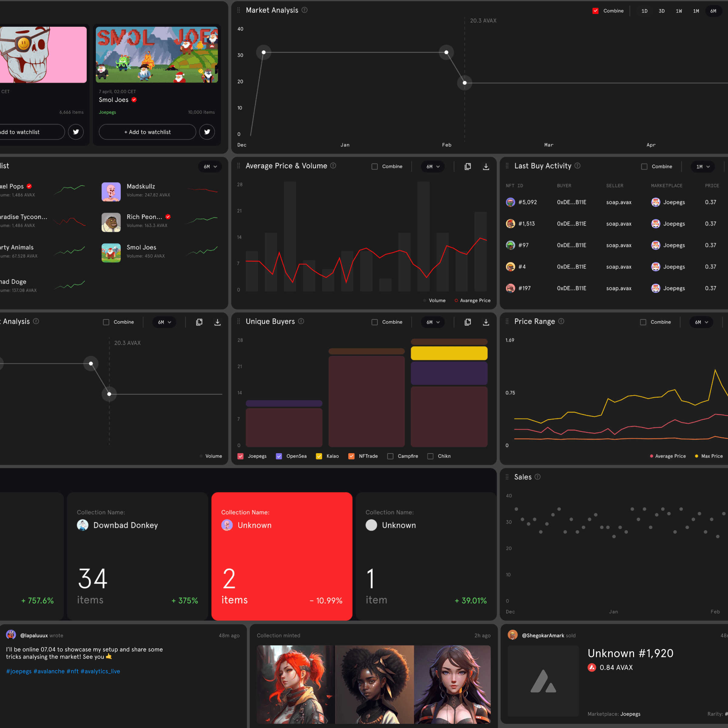Open the red-haired minted collection thumbnail
This screenshot has width=728, height=728.
(x=296, y=684)
